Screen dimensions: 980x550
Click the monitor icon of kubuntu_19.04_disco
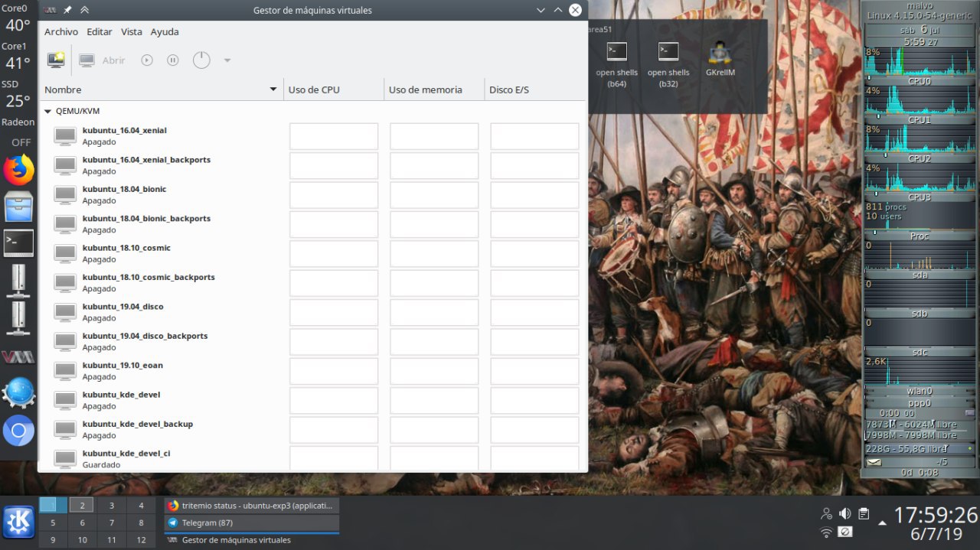coord(65,312)
